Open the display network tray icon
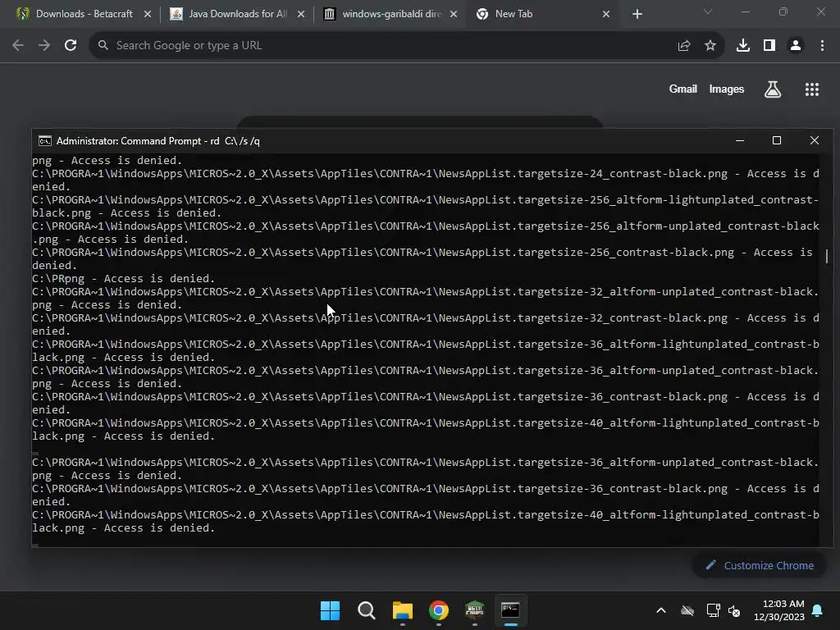 (713, 610)
